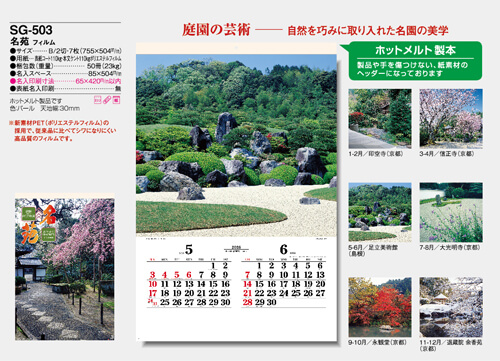Screen dimensions: 500x361
Task: Click the black bullet beside サイズ
Action: 13,51
